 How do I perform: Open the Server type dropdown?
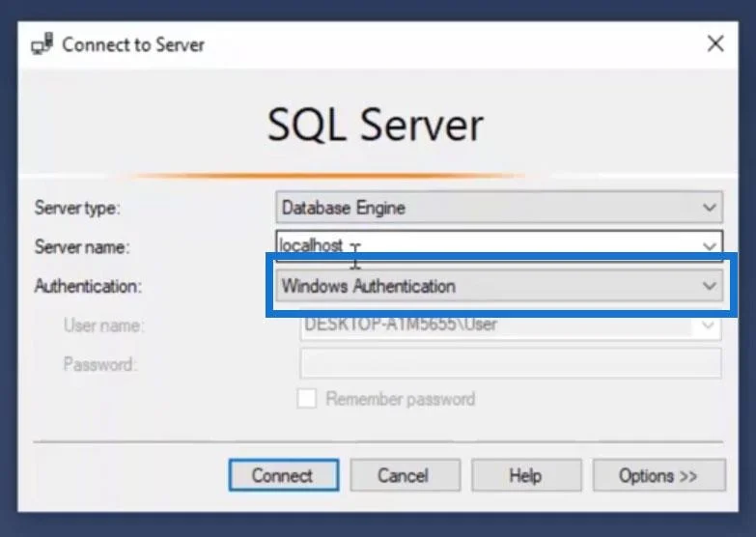pyautogui.click(x=499, y=208)
